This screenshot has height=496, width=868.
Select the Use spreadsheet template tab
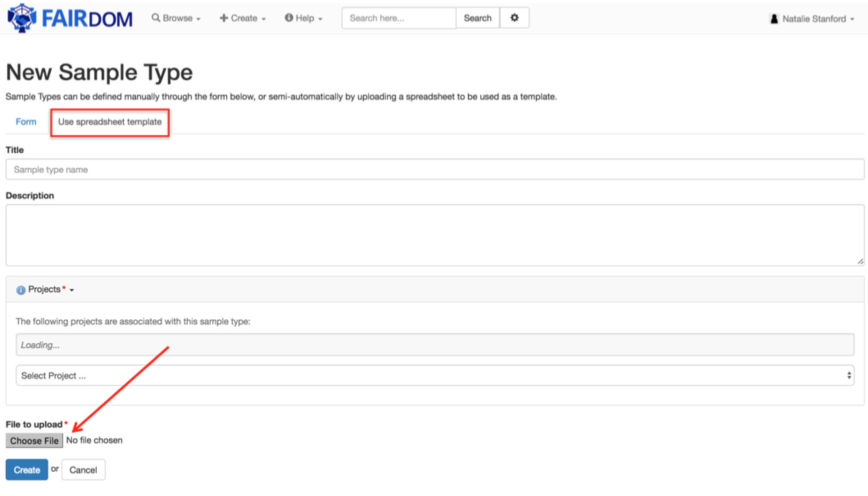click(x=110, y=122)
